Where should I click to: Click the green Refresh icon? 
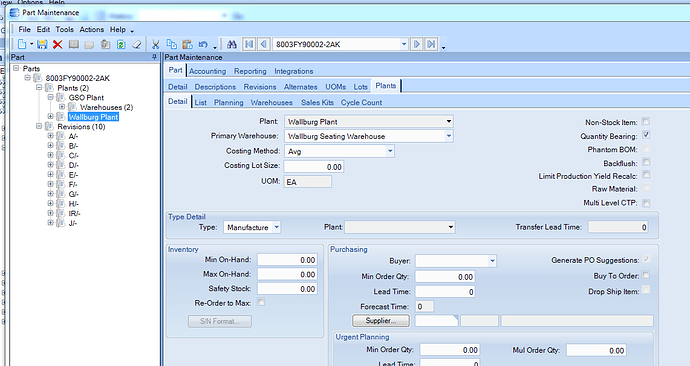pyautogui.click(x=121, y=44)
